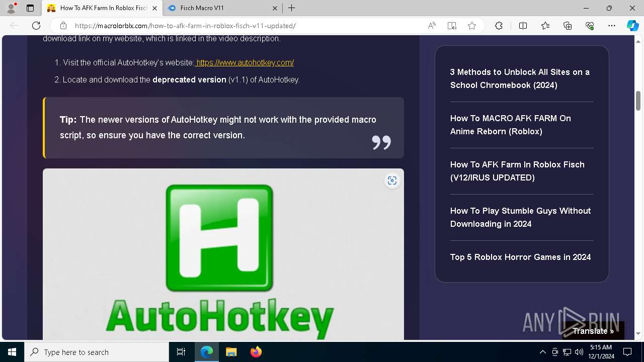This screenshot has height=362, width=644.
Task: Close the Fisch Macro V11 tab
Action: (x=275, y=8)
